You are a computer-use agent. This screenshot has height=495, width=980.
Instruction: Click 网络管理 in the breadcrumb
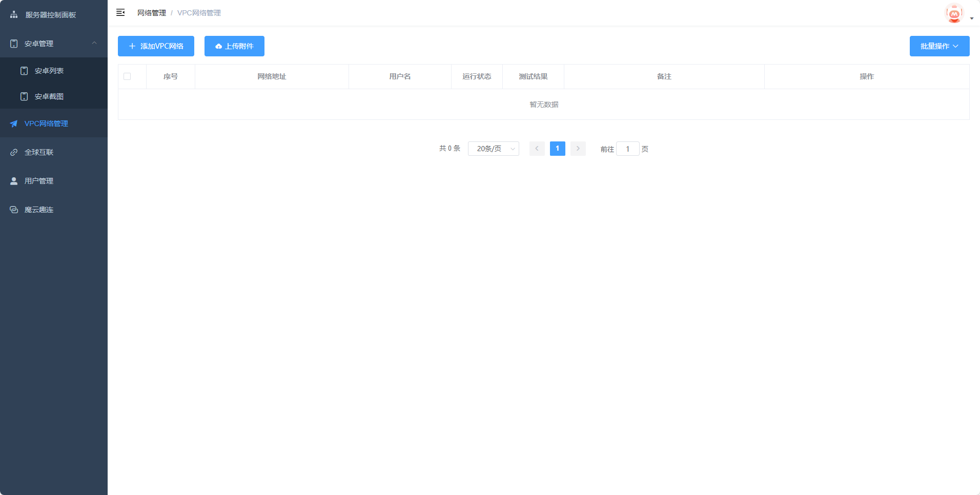151,13
